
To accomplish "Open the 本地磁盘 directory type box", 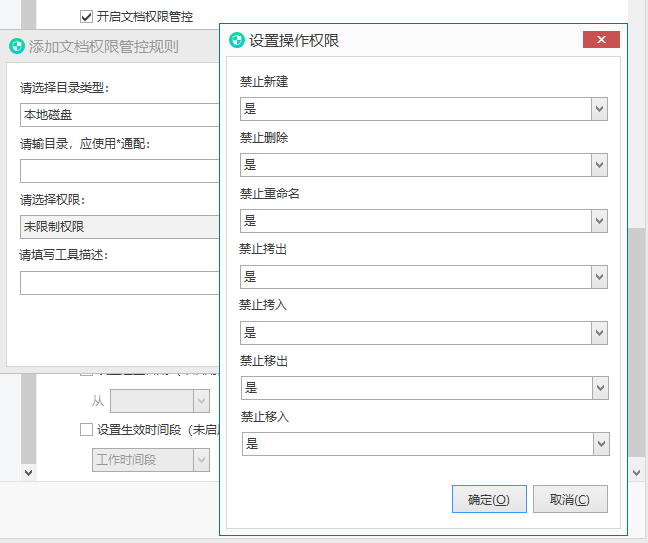I will (119, 115).
